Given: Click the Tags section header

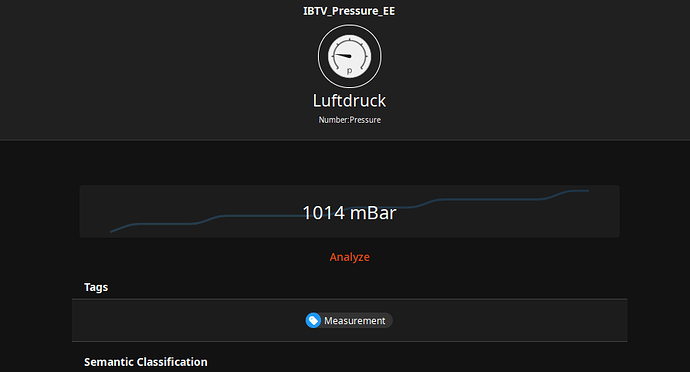Looking at the screenshot, I should [x=96, y=287].
